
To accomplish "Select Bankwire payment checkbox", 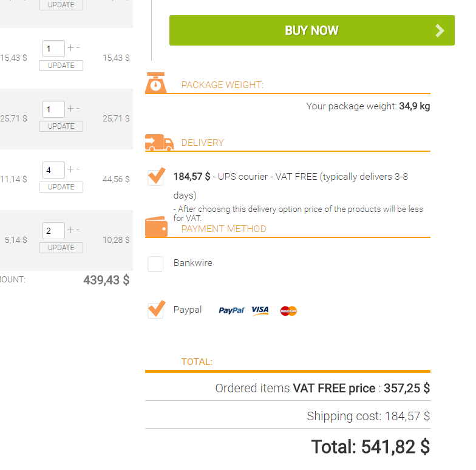I will (x=156, y=264).
